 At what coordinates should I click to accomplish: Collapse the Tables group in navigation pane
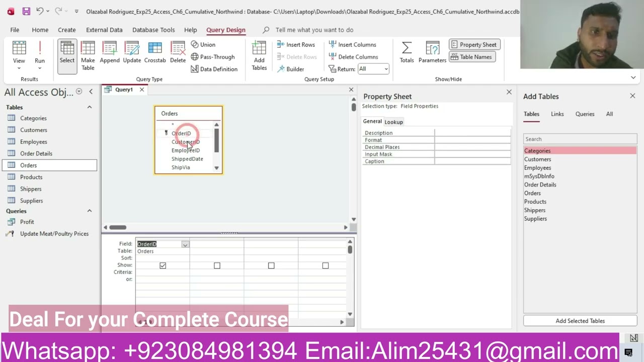90,107
